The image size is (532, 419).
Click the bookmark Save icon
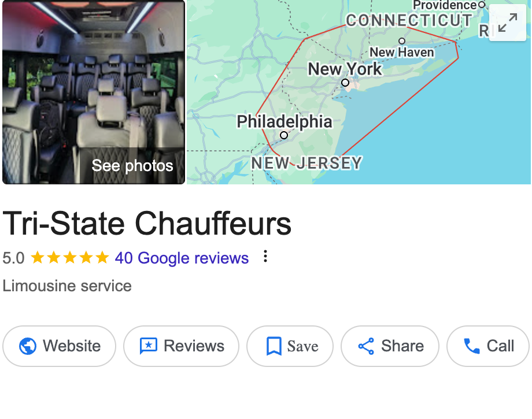274,346
